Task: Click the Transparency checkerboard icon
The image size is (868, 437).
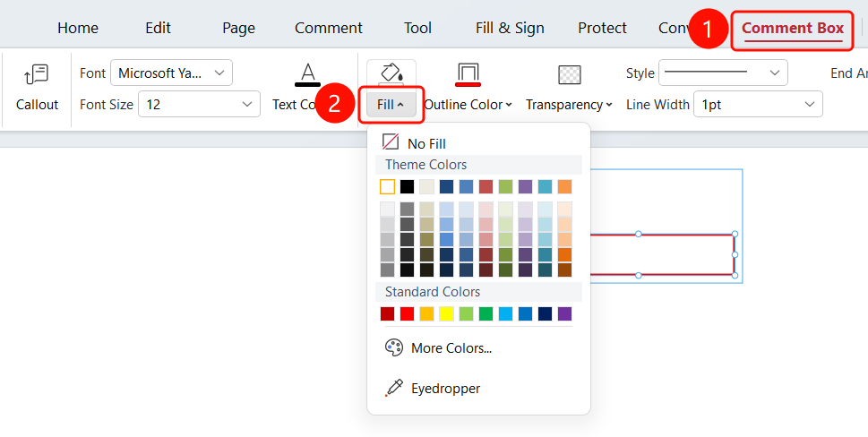Action: pyautogui.click(x=569, y=74)
